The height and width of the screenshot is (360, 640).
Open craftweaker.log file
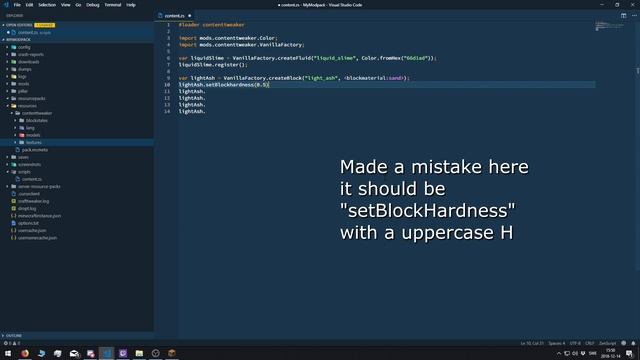tap(33, 201)
